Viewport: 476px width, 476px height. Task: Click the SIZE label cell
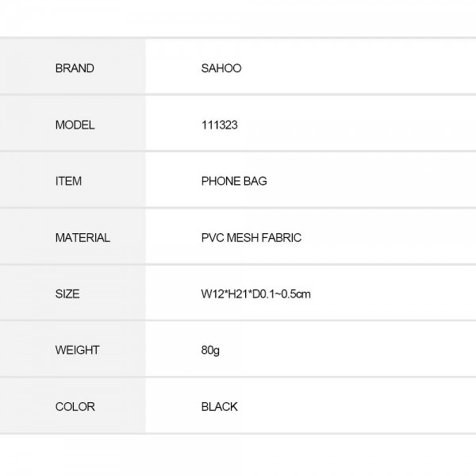(x=67, y=294)
